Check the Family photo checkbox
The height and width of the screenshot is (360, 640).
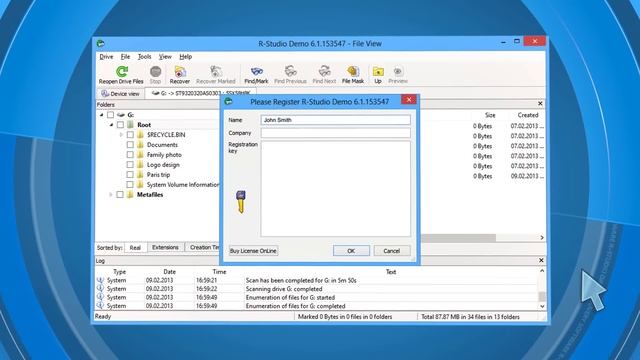pos(130,155)
